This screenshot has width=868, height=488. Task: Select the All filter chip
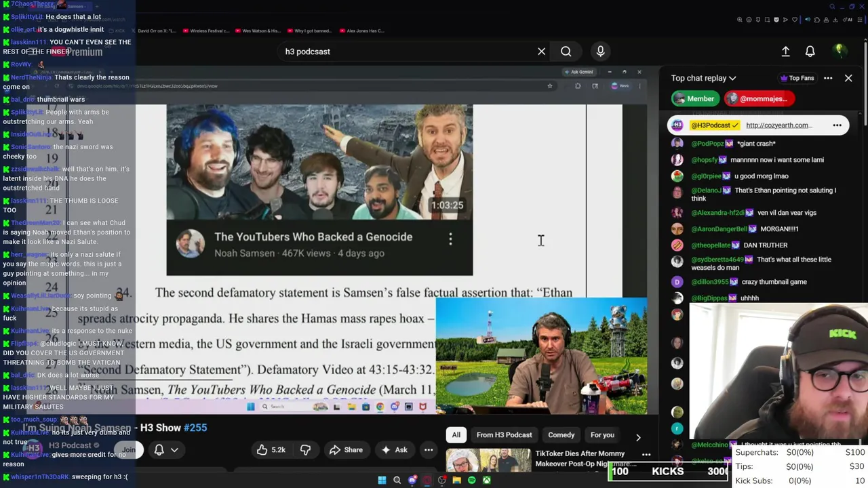456,435
